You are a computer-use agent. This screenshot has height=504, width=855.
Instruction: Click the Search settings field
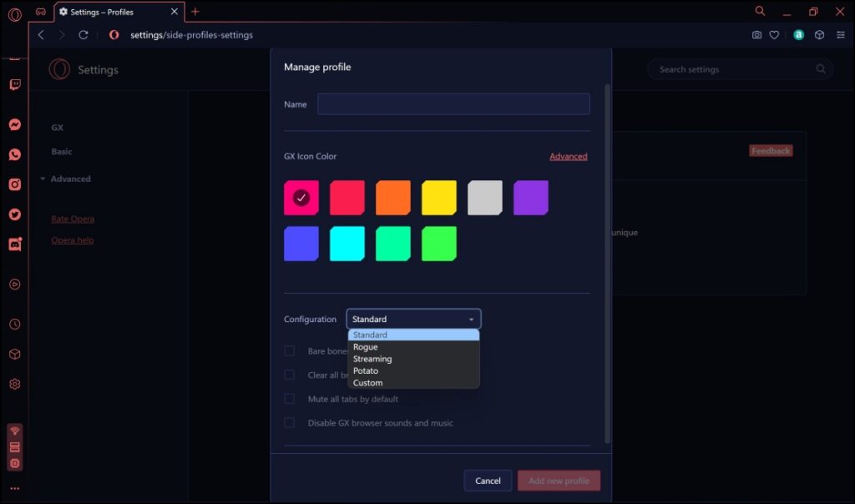pyautogui.click(x=740, y=69)
